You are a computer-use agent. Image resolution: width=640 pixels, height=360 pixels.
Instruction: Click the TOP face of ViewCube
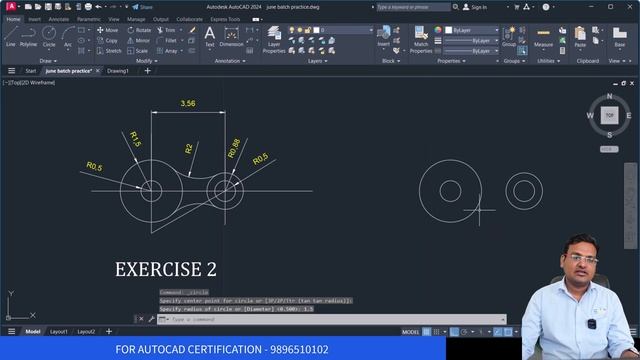click(609, 116)
